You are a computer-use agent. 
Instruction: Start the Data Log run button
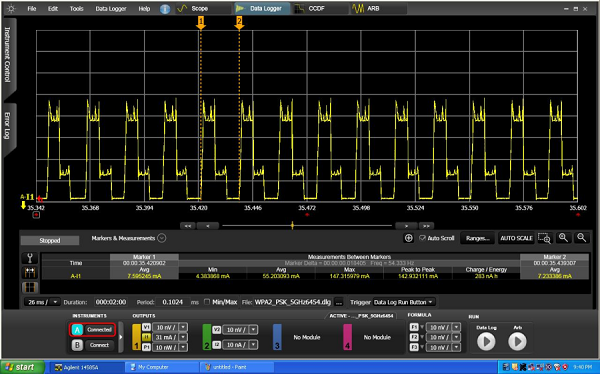pyautogui.click(x=486, y=341)
